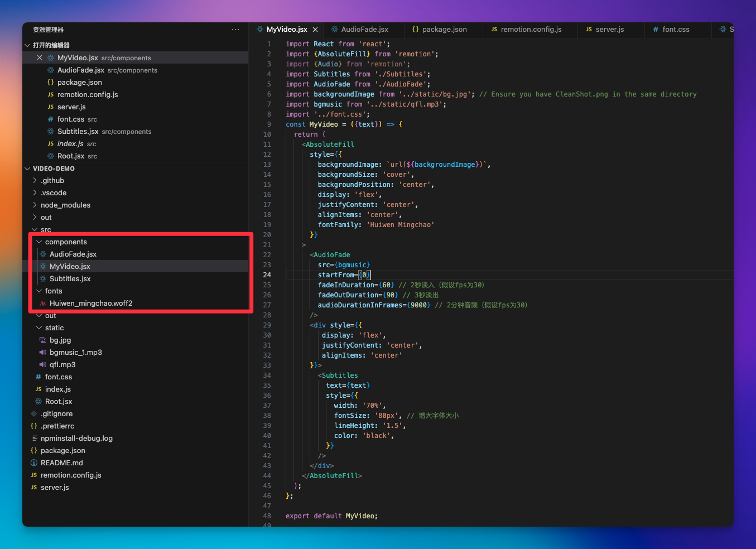The width and height of the screenshot is (756, 549).
Task: Click the explorer panel more actions ellipsis
Action: pyautogui.click(x=235, y=30)
